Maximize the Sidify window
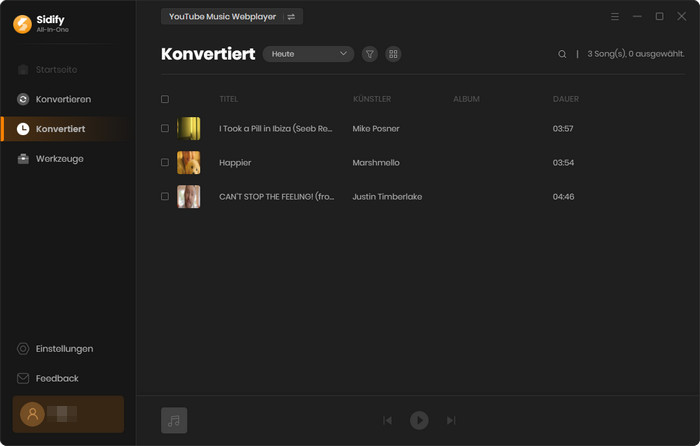Viewport: 700px width, 446px height. 659,17
